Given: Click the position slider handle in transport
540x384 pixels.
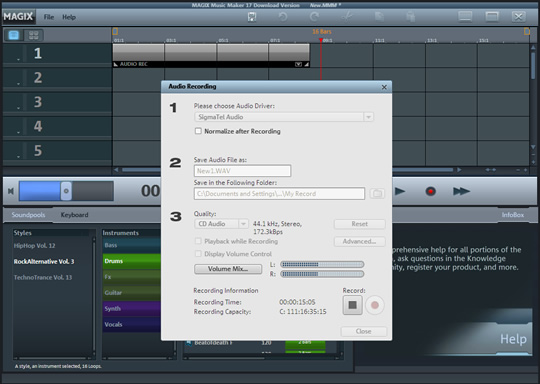Looking at the screenshot, I should pos(66,191).
